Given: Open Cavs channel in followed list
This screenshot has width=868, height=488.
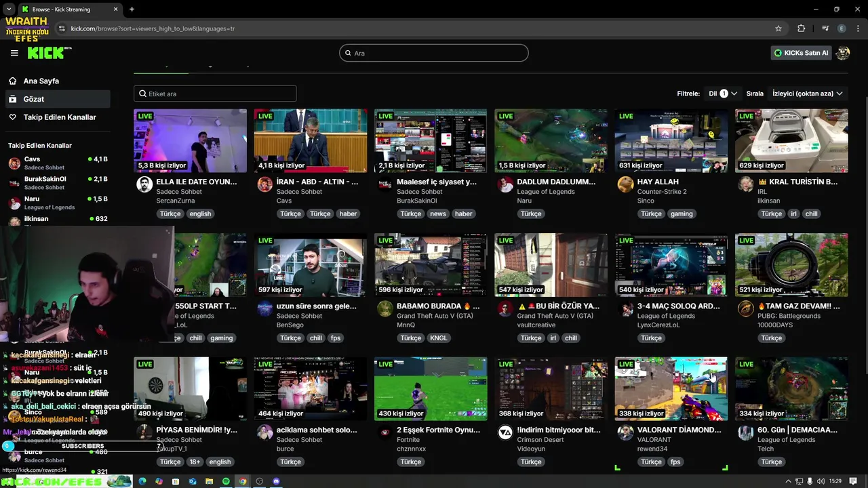Looking at the screenshot, I should [58, 163].
